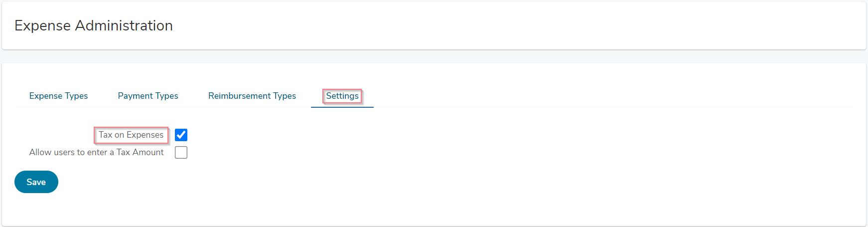Show reimbursement options via Reimbursement Types
868x227 pixels.
click(252, 96)
